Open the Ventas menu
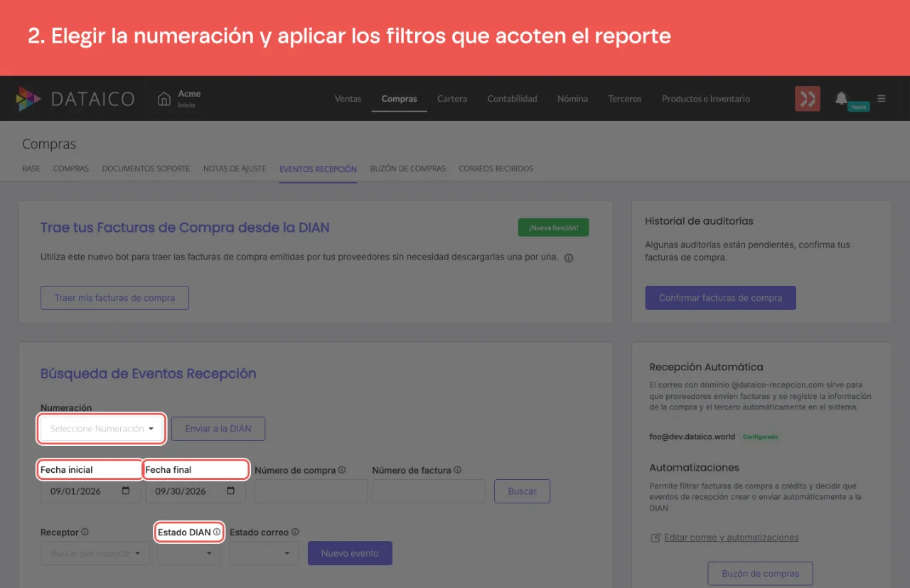This screenshot has width=910, height=588. [x=348, y=99]
